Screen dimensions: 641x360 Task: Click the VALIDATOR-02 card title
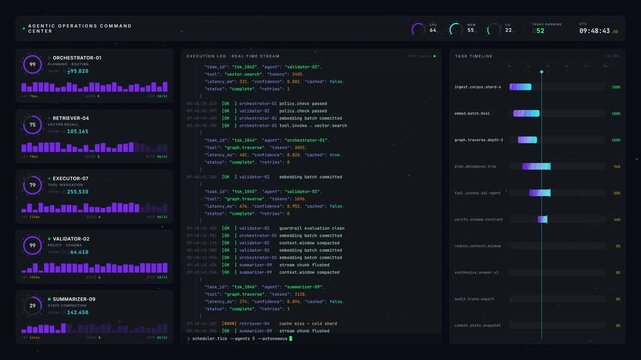(x=71, y=239)
